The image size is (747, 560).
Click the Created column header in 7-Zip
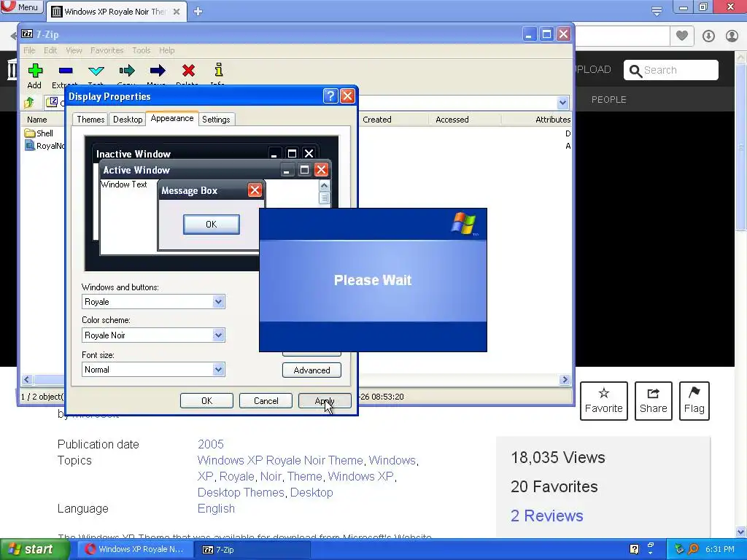392,120
